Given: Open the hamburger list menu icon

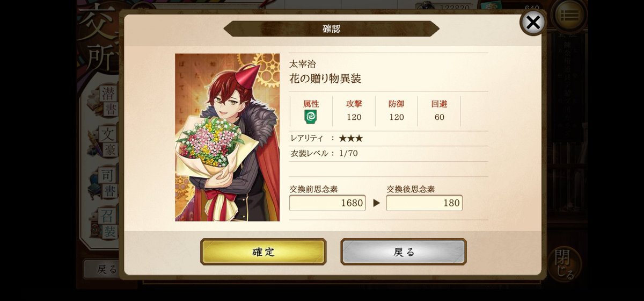Looking at the screenshot, I should (569, 15).
